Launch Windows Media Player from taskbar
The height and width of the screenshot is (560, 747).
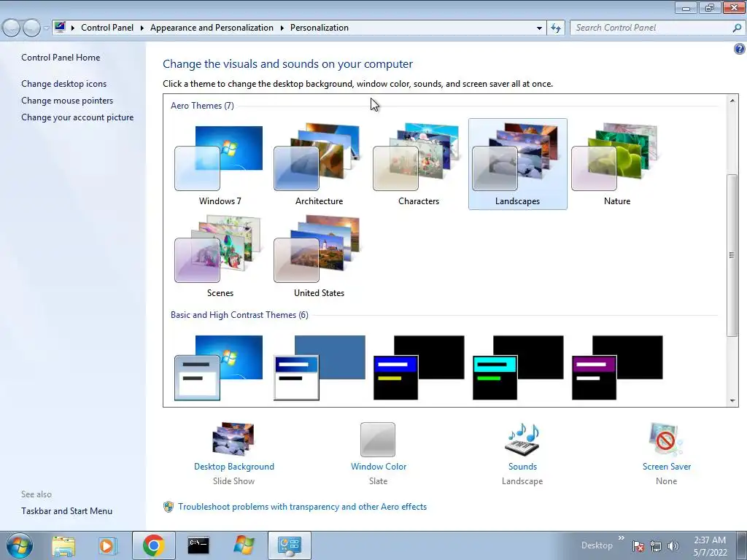coord(108,545)
